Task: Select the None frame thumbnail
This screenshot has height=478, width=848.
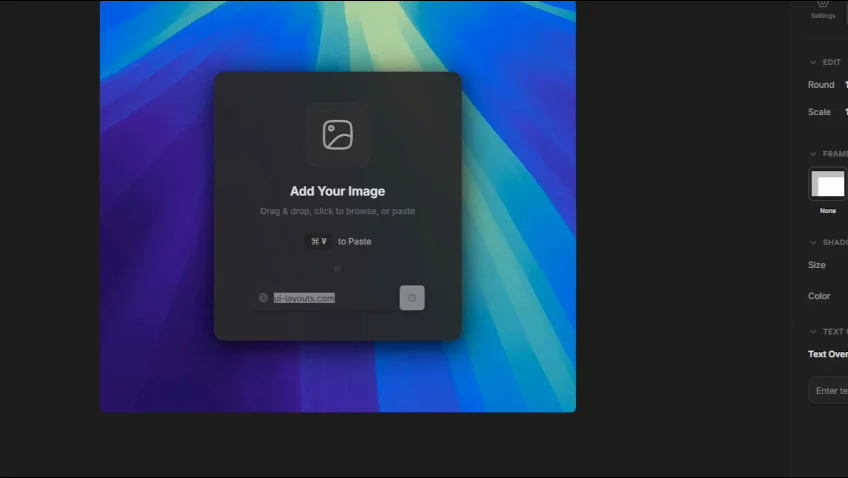Action: point(828,184)
